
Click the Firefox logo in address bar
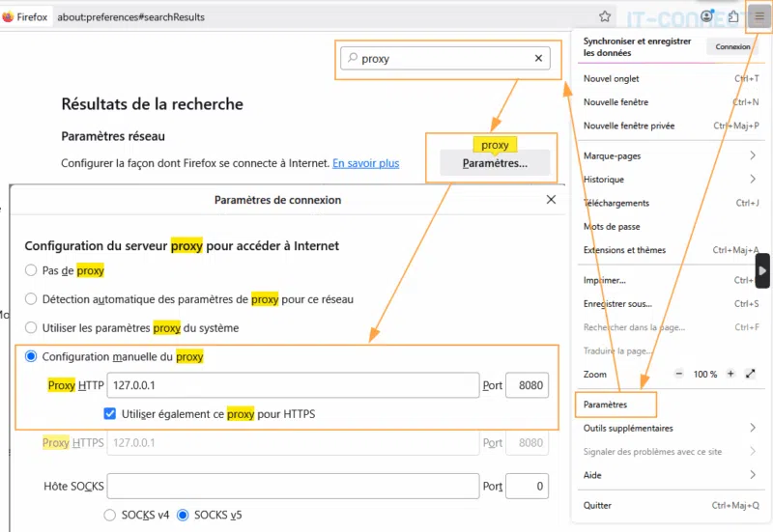pos(8,16)
